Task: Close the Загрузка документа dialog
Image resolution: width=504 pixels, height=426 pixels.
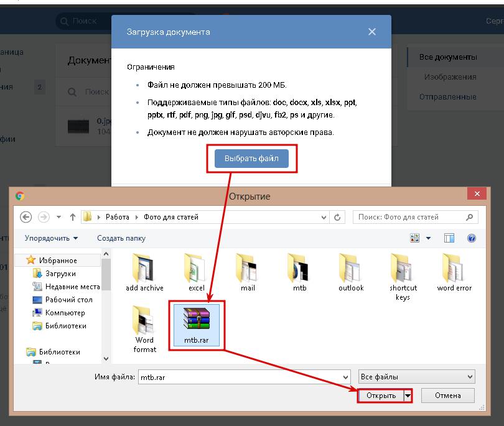Action: tap(372, 32)
